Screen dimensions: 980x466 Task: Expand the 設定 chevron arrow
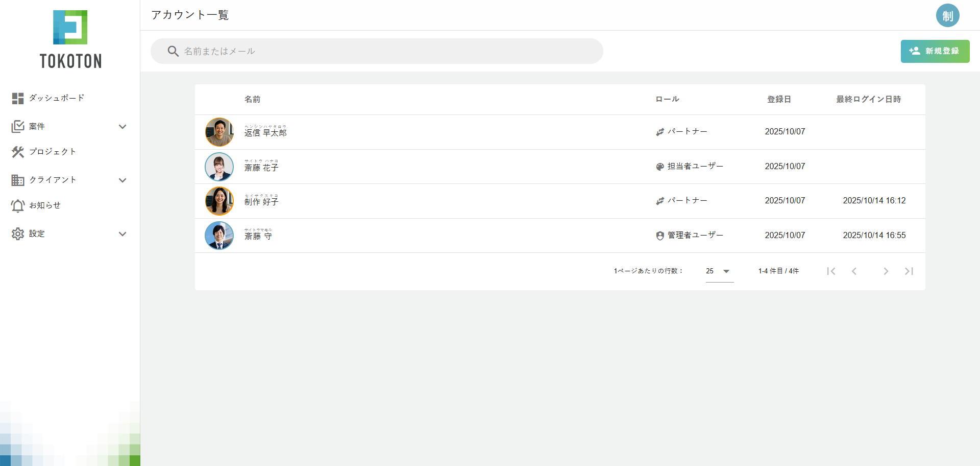[122, 234]
